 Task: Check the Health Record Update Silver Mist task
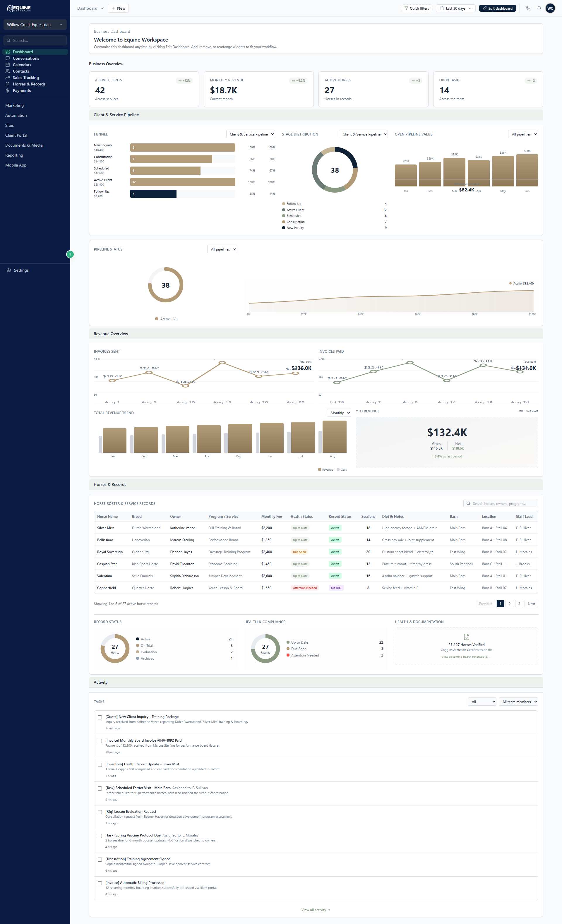tap(100, 764)
